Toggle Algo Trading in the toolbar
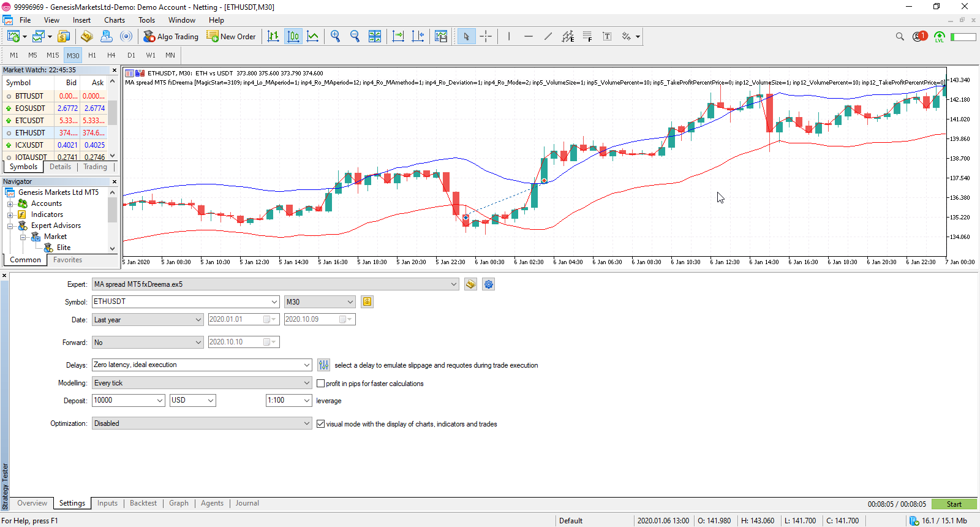Screen dimensions: 980x527 point(171,36)
